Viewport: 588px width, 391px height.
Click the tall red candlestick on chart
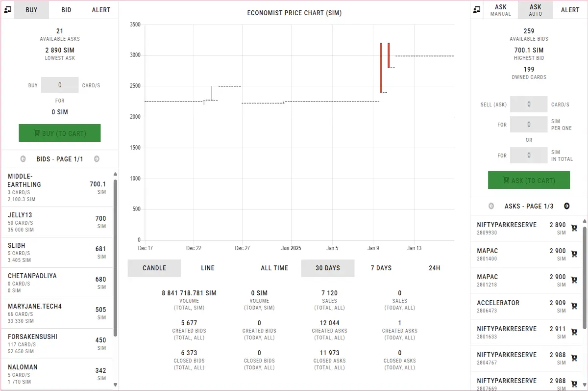pyautogui.click(x=381, y=68)
